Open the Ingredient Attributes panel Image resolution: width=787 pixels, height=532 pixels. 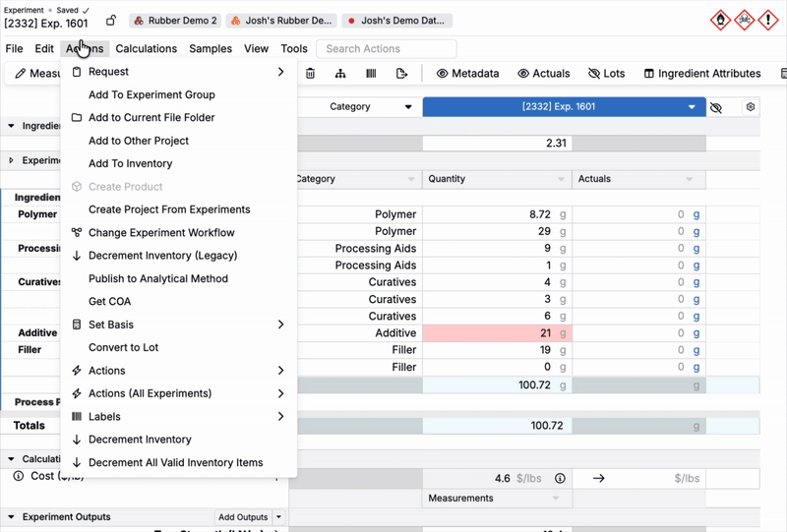pos(701,74)
